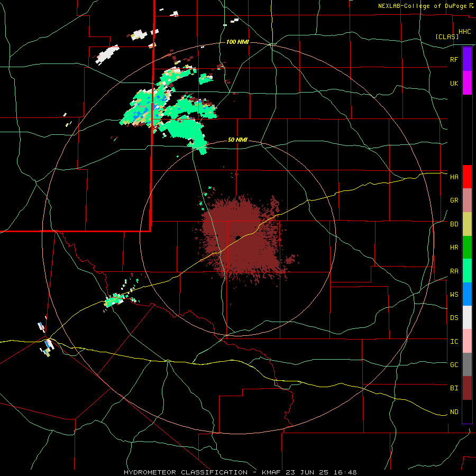Screen dimensions: 476x476
Task: Click the GR legend label
Action: pyautogui.click(x=454, y=200)
